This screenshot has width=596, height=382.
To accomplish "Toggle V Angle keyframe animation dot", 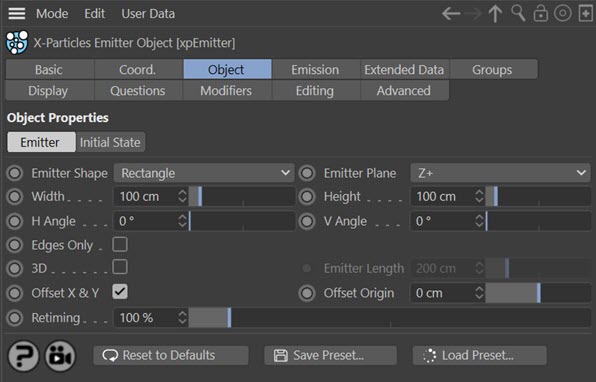I will [x=307, y=221].
